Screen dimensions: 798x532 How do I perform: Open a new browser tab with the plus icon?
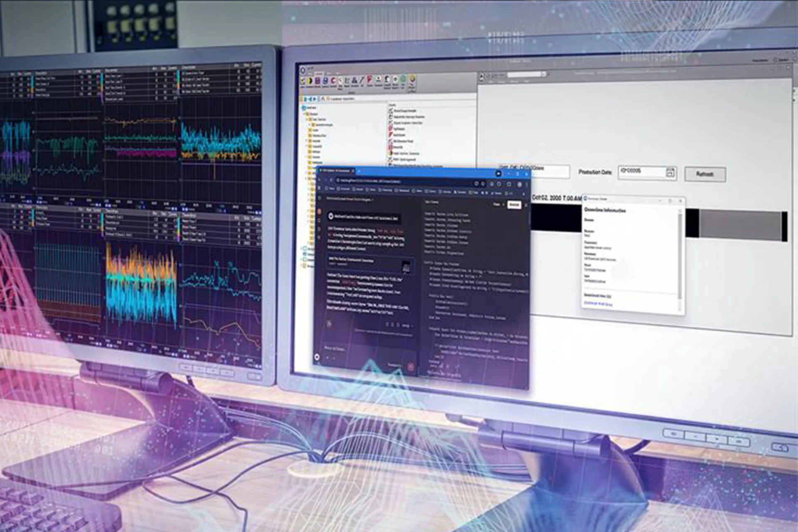click(x=358, y=171)
